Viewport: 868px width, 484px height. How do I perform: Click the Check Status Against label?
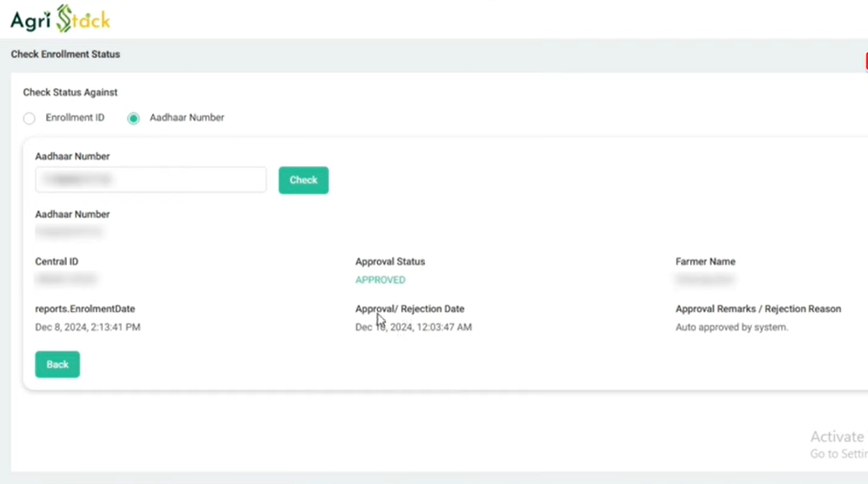pos(70,93)
